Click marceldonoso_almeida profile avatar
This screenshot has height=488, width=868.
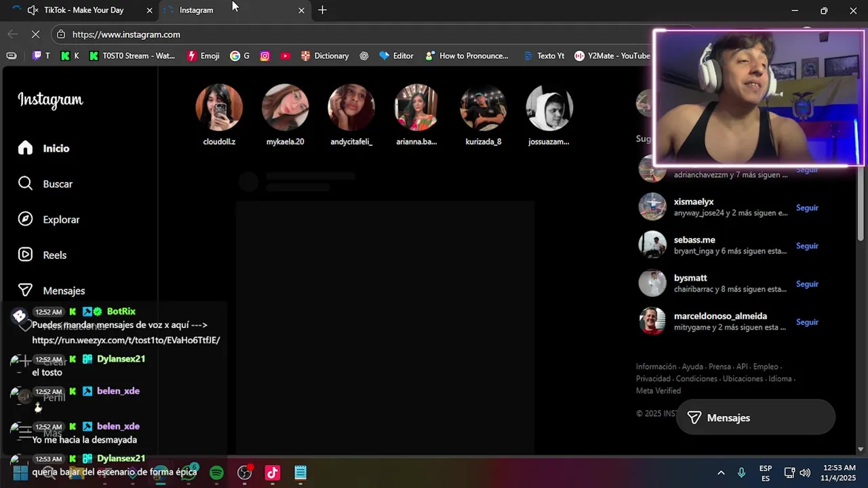[x=652, y=321]
